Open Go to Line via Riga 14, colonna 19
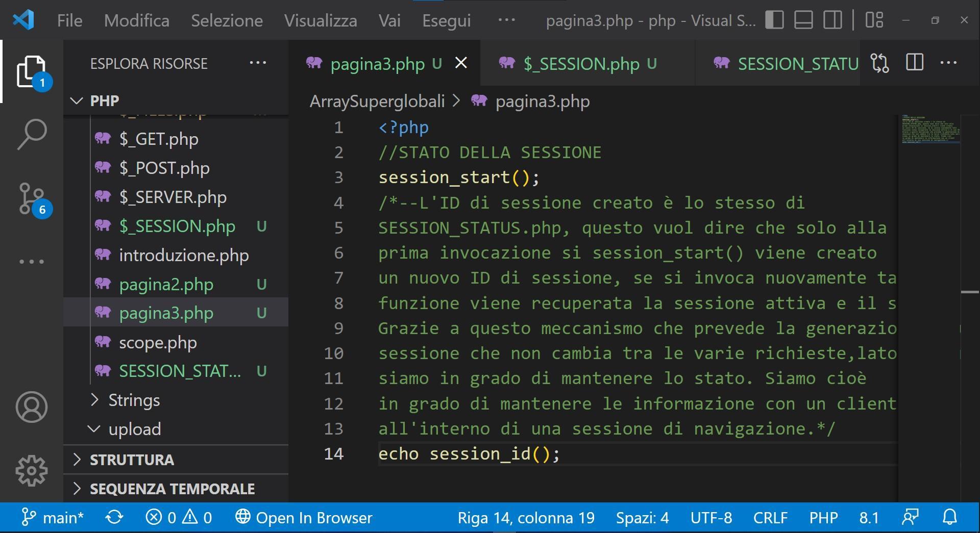Viewport: 980px width, 533px height. (526, 518)
